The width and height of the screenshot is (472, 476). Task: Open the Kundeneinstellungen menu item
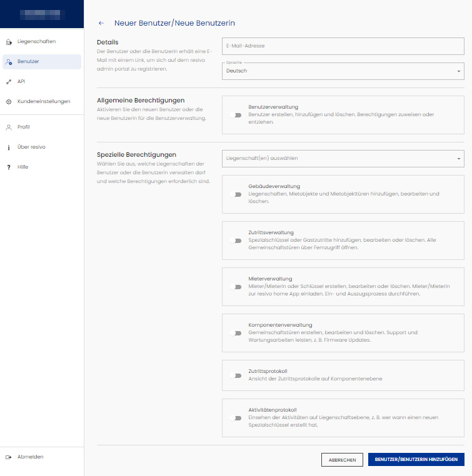point(42,102)
